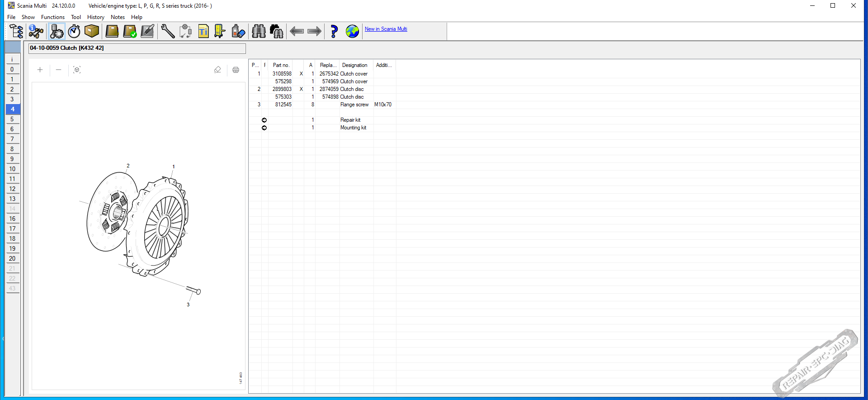Image resolution: width=868 pixels, height=400 pixels.
Task: Open the wiring diagram icon
Action: click(185, 31)
